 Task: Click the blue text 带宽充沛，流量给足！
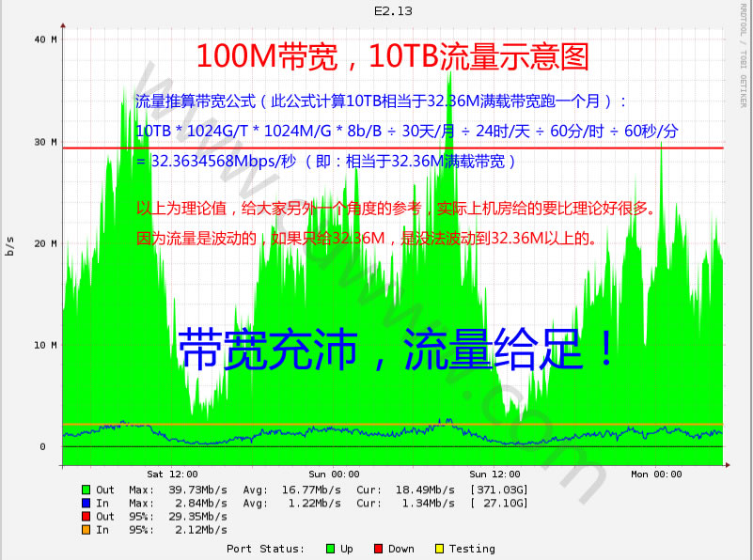tap(396, 349)
